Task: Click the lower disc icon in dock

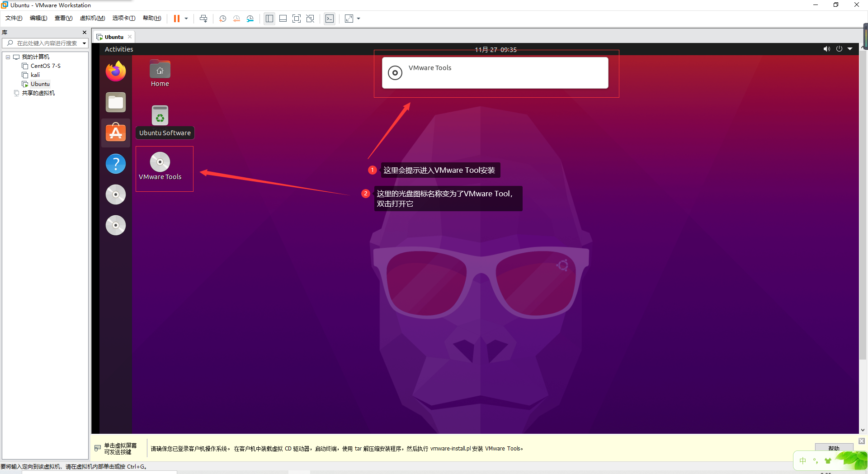Action: 116,225
